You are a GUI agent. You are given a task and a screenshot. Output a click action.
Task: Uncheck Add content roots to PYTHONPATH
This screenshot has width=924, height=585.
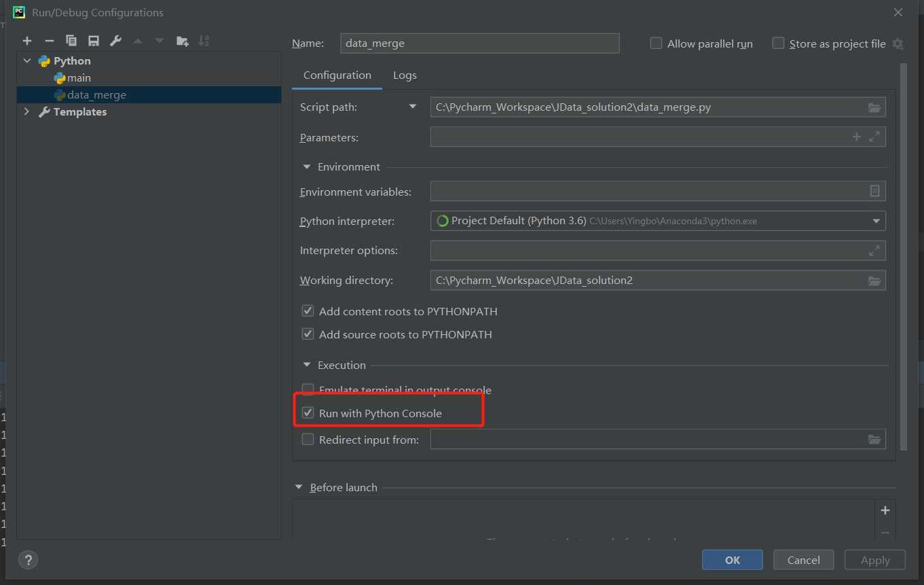click(x=308, y=311)
